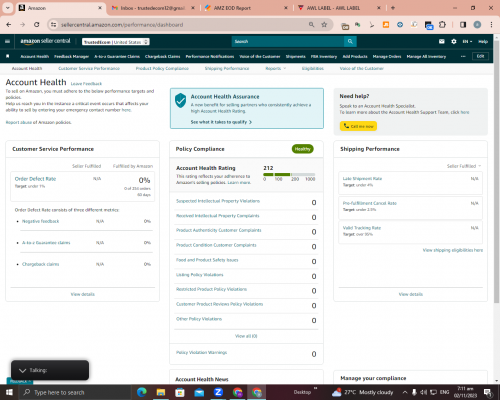This screenshot has width=500, height=400.
Task: Open the Chrome profile avatar
Action: [477, 25]
